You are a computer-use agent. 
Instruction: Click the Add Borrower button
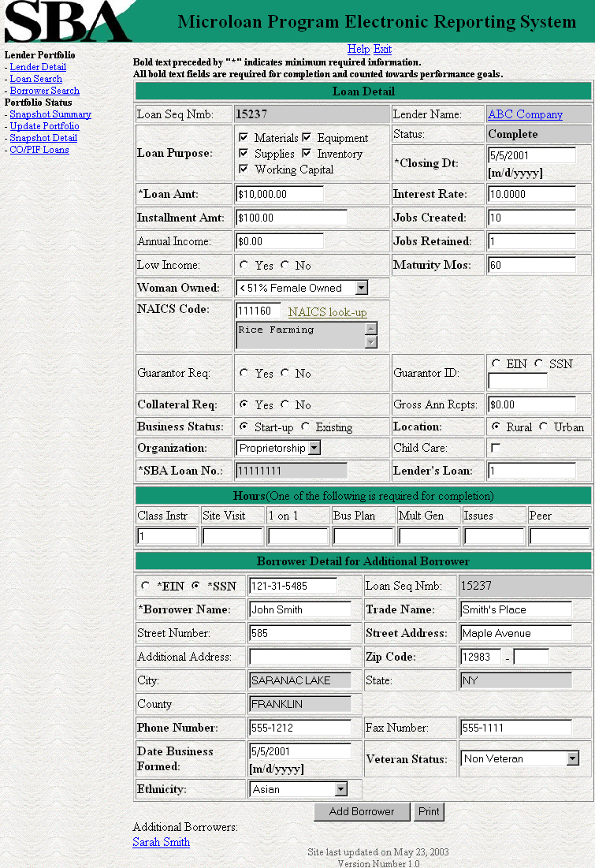pyautogui.click(x=362, y=811)
